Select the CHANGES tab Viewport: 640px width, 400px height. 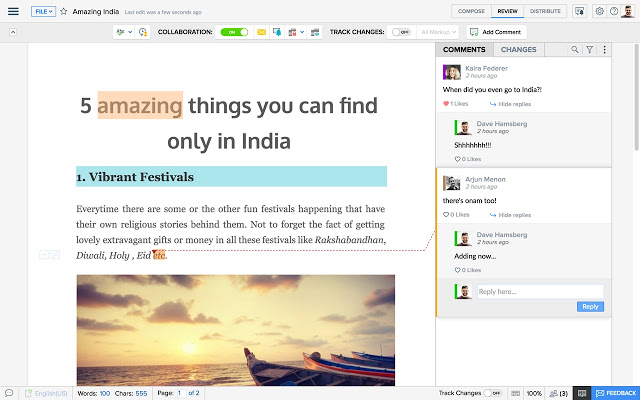(518, 49)
